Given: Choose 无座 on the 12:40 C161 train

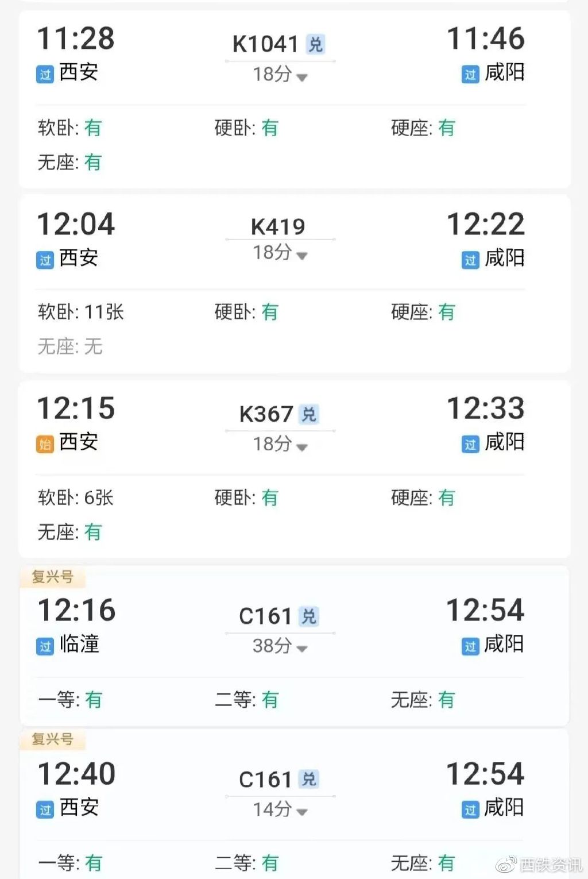Looking at the screenshot, I should coord(423,863).
